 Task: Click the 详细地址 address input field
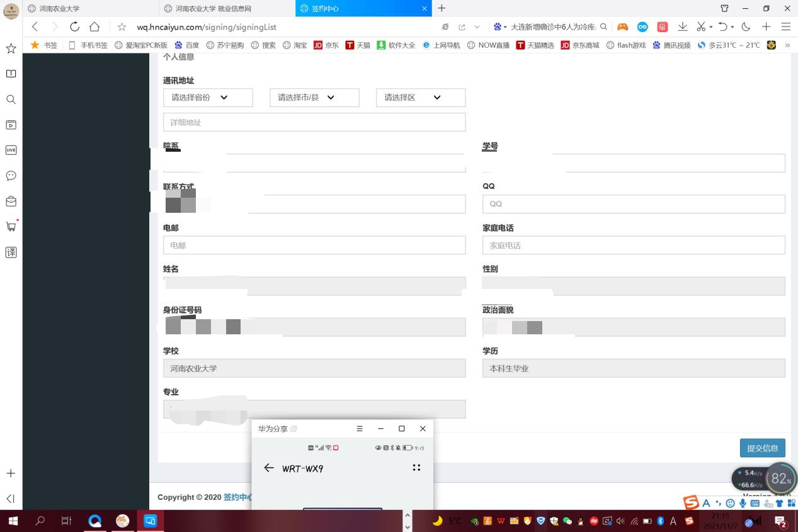[x=314, y=122]
